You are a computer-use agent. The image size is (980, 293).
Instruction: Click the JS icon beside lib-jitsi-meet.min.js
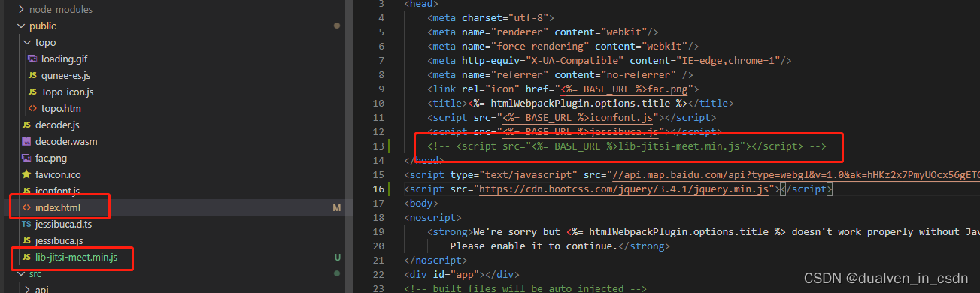[x=26, y=258]
